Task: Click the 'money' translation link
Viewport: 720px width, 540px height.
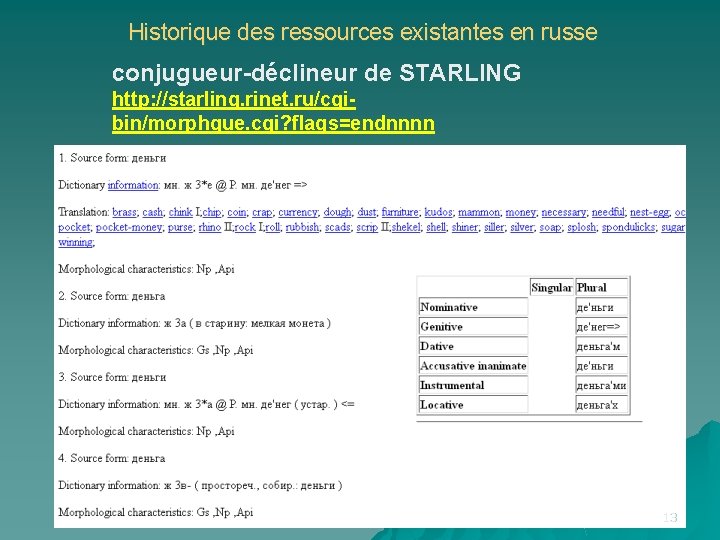Action: coord(520,212)
